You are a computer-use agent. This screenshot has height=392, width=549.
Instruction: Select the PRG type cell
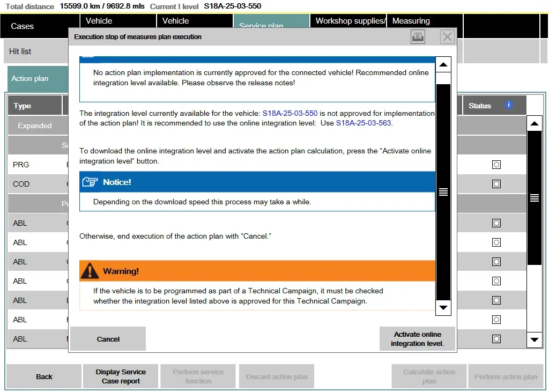click(x=21, y=165)
